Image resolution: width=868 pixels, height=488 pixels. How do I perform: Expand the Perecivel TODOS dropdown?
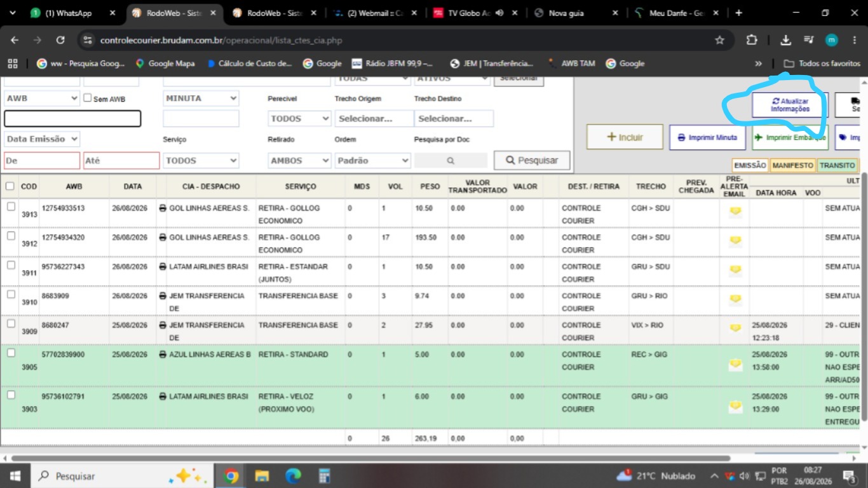click(299, 119)
